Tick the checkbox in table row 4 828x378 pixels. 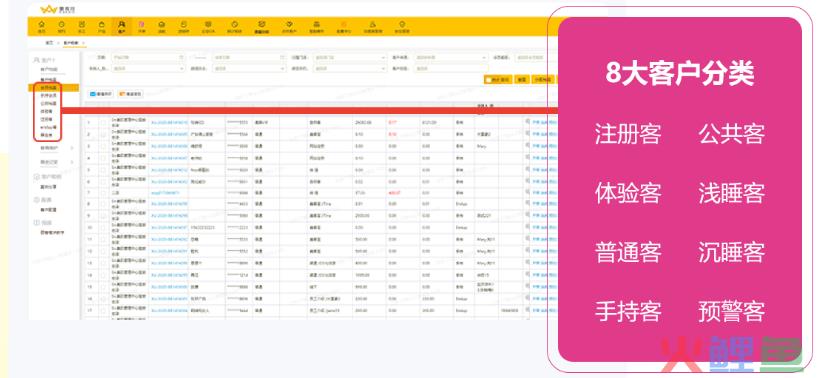pyautogui.click(x=103, y=158)
